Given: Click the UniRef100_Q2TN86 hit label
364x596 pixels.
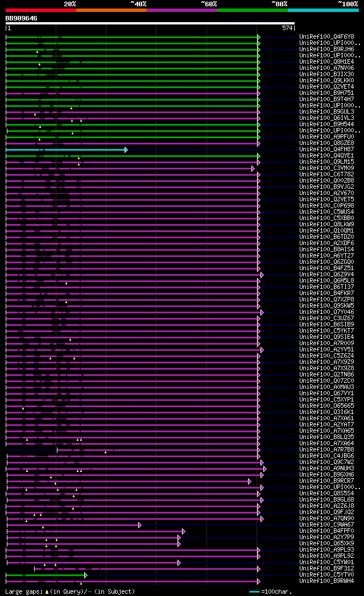Looking at the screenshot, I should (326, 375).
